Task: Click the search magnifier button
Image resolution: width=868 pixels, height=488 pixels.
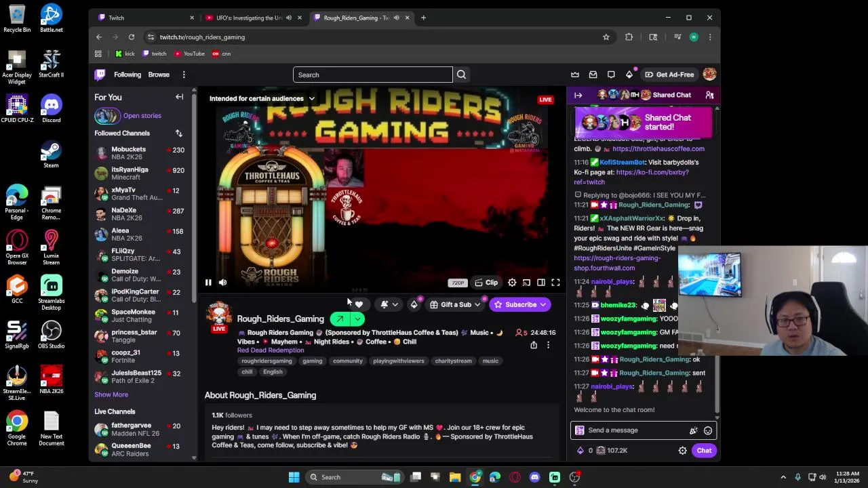Action: (461, 75)
